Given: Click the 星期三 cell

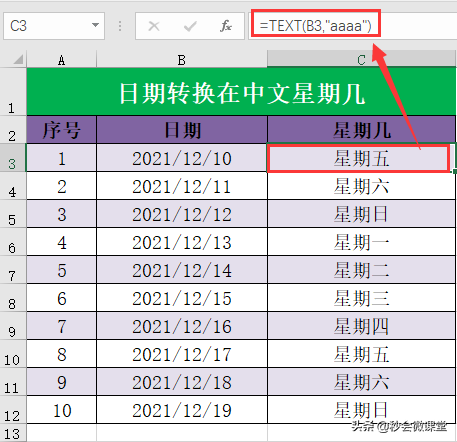Looking at the screenshot, I should [x=361, y=298].
